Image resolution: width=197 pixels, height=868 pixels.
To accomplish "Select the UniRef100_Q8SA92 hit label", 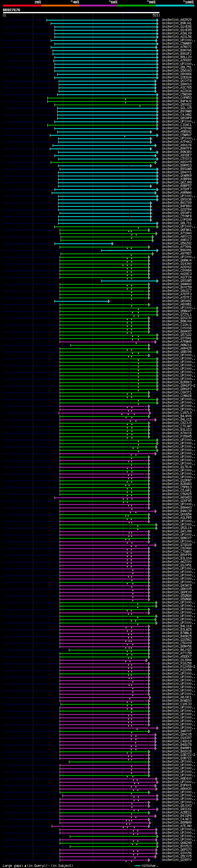I will click(x=177, y=301).
